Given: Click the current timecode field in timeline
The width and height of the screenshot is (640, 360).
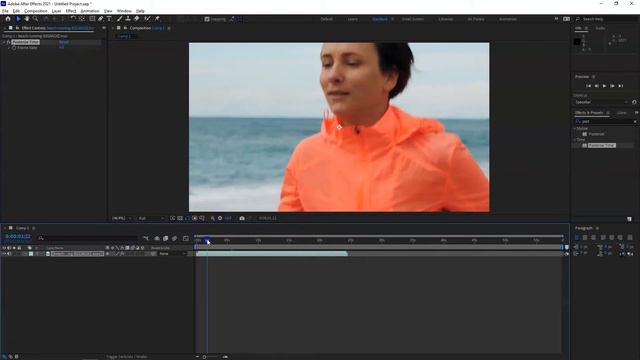Looking at the screenshot, I should 18,236.
